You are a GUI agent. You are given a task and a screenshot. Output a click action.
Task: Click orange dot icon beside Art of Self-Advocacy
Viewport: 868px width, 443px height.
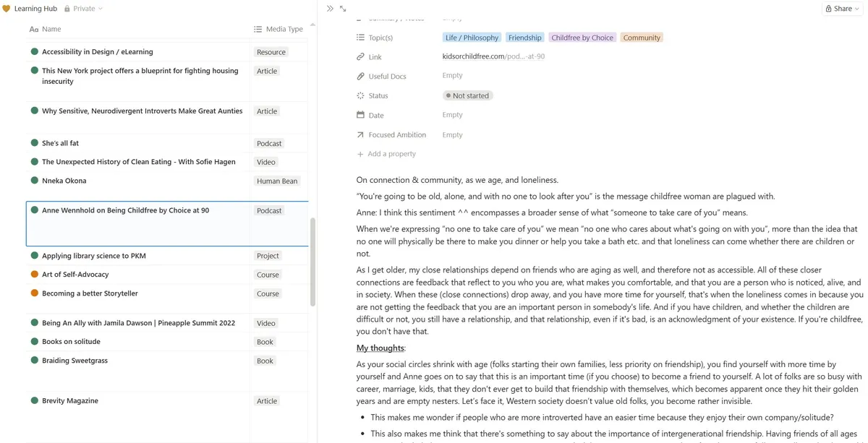[34, 274]
